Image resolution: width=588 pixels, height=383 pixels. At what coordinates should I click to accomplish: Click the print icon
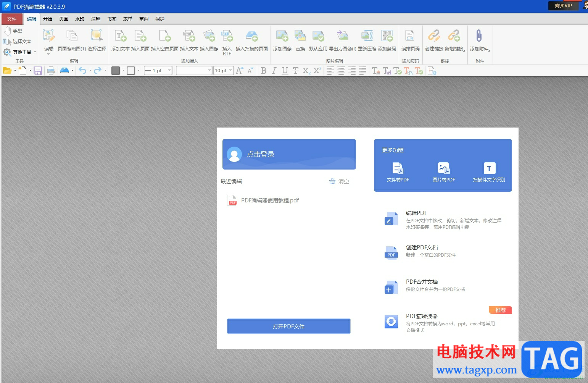(x=51, y=71)
